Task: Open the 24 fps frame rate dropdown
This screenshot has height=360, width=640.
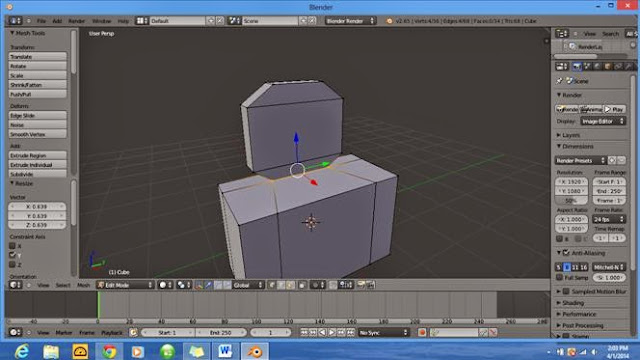Action: [x=609, y=219]
